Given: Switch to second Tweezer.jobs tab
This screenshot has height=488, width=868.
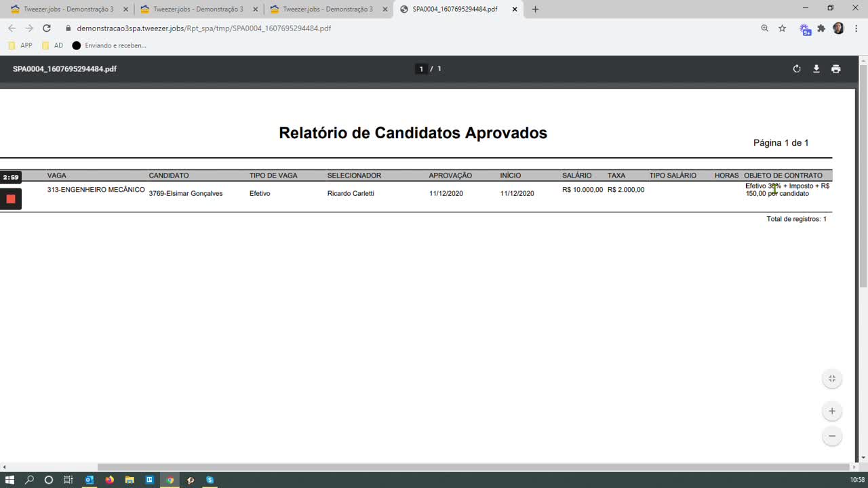Looking at the screenshot, I should coord(198,9).
